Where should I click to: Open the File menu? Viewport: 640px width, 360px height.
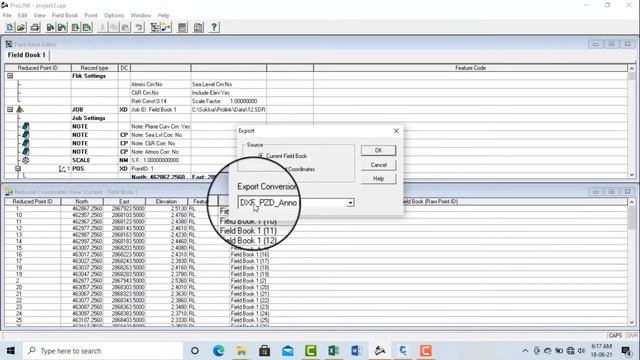click(x=7, y=15)
